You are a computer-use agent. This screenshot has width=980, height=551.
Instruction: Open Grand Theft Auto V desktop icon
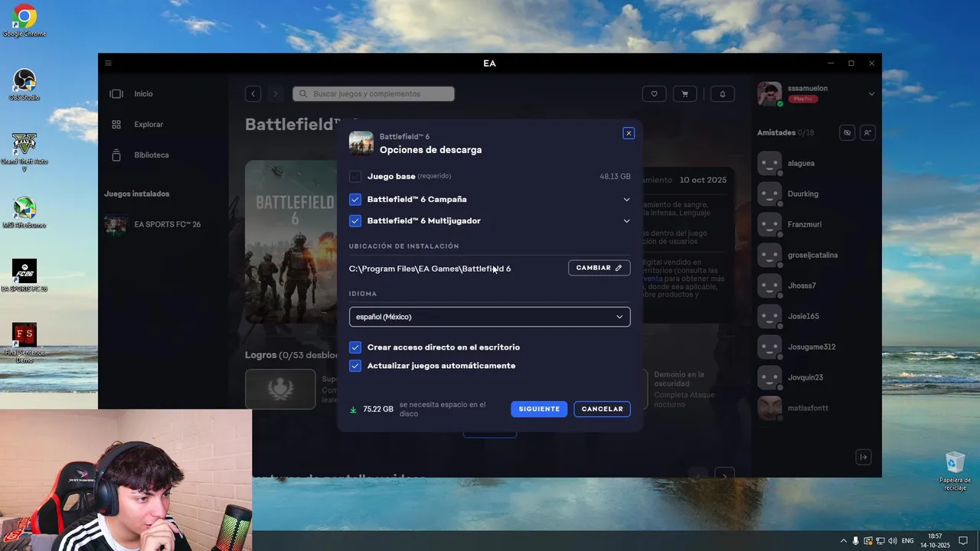pyautogui.click(x=24, y=152)
